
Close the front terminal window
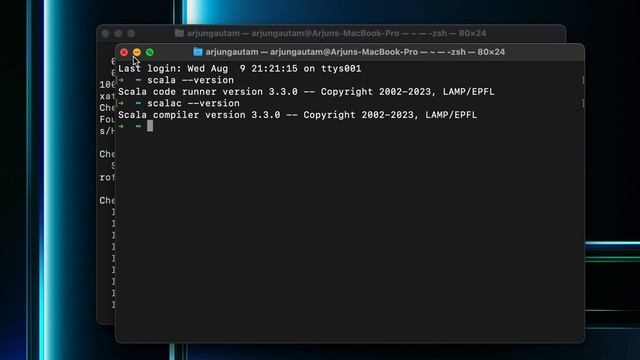[x=124, y=52]
